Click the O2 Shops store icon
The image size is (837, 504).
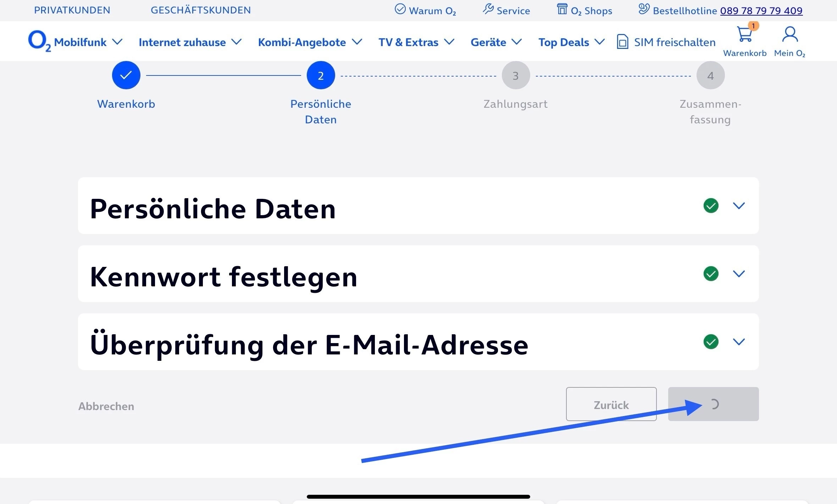pyautogui.click(x=562, y=9)
